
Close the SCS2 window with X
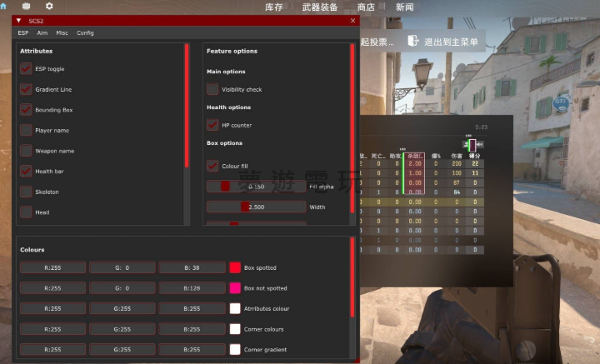click(352, 20)
